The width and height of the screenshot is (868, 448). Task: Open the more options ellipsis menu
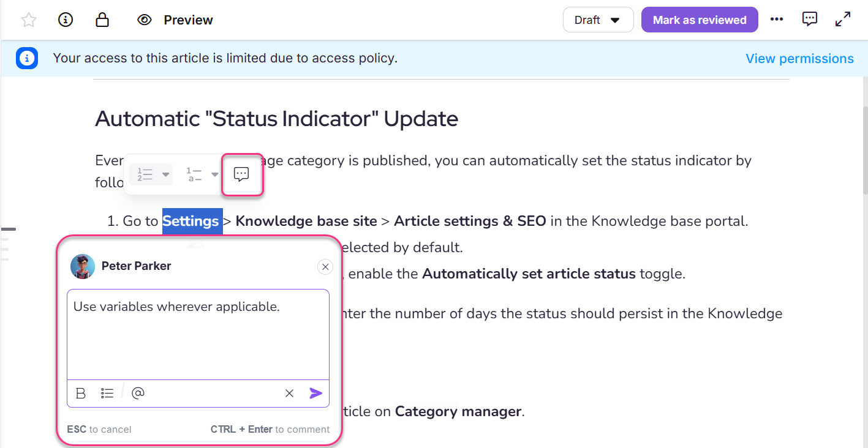[x=777, y=20]
